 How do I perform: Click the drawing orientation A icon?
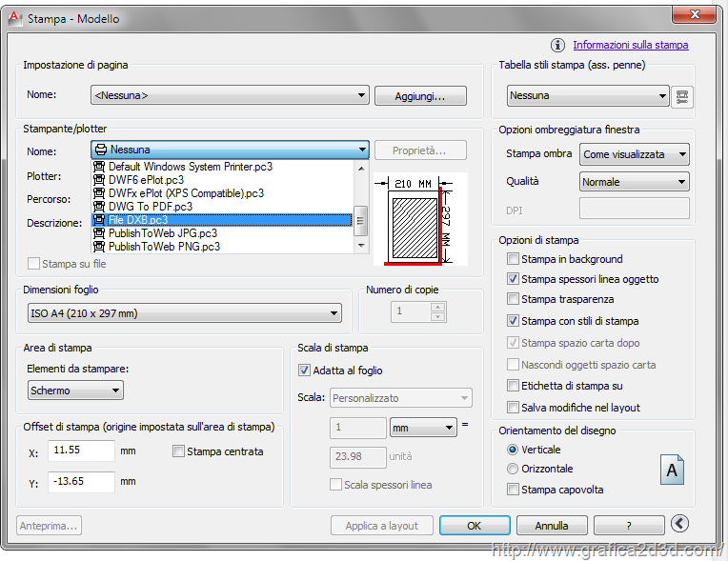(672, 470)
